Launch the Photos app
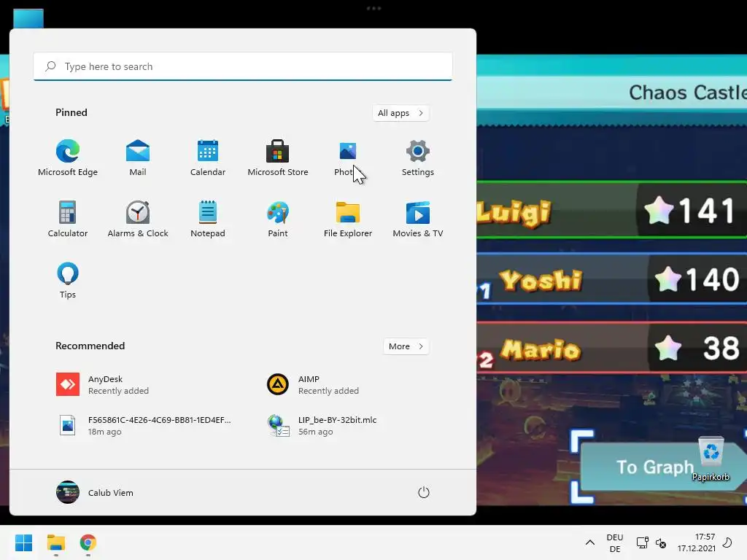747x560 pixels. 348,158
